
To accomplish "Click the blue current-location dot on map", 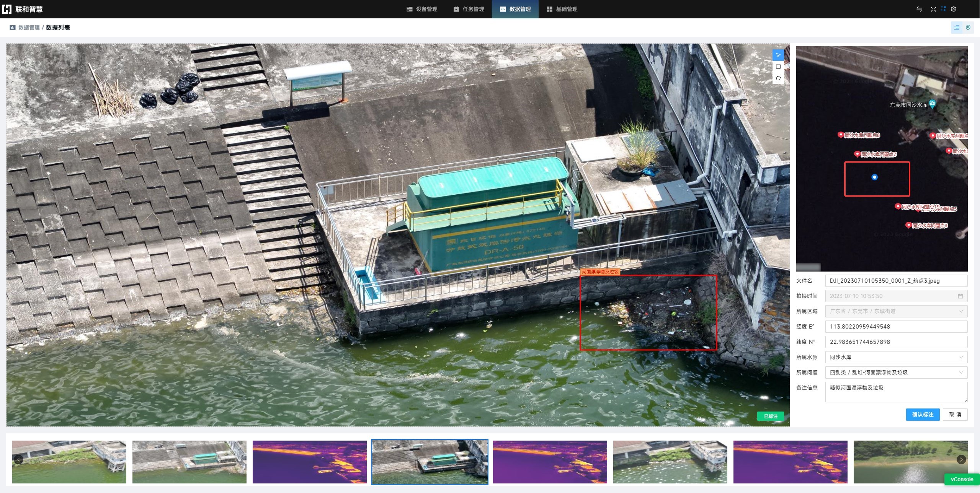I will 874,177.
